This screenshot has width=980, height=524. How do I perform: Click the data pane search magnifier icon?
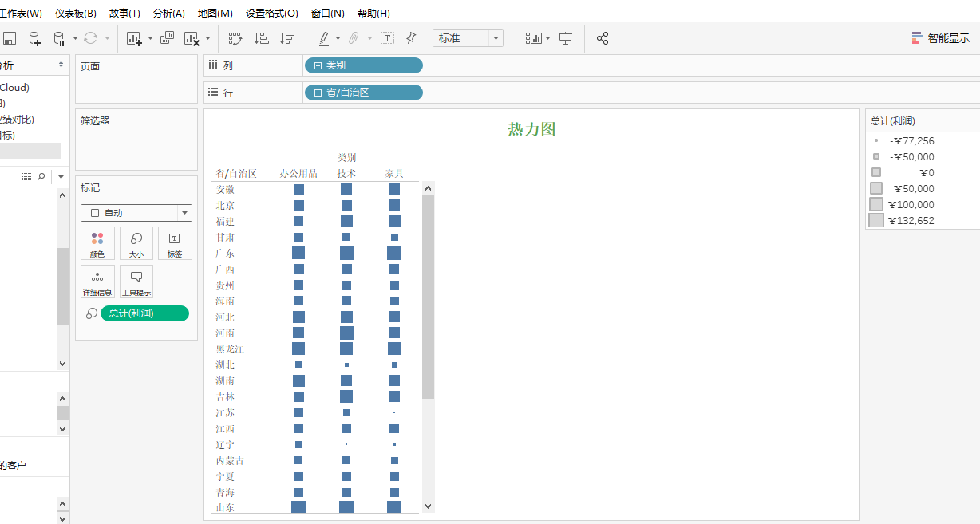click(41, 176)
